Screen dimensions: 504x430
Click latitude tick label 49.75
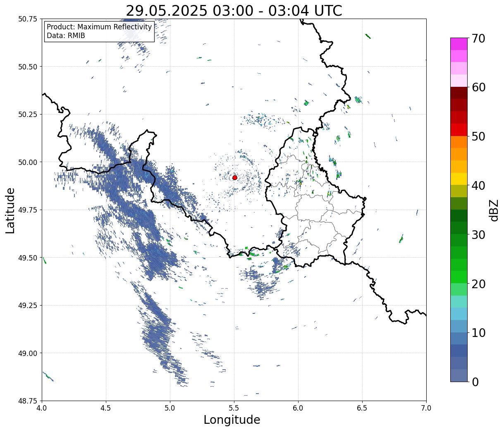click(x=28, y=210)
